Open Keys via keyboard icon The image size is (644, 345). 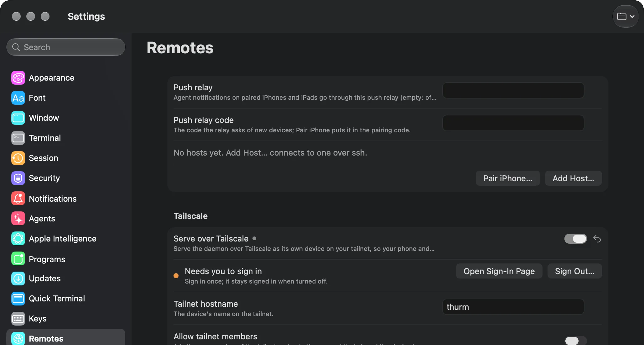click(18, 319)
